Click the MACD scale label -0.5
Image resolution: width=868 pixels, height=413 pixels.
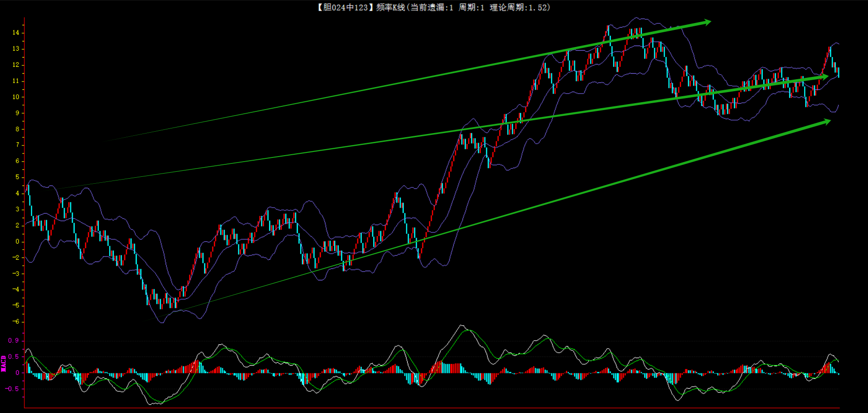coord(13,389)
